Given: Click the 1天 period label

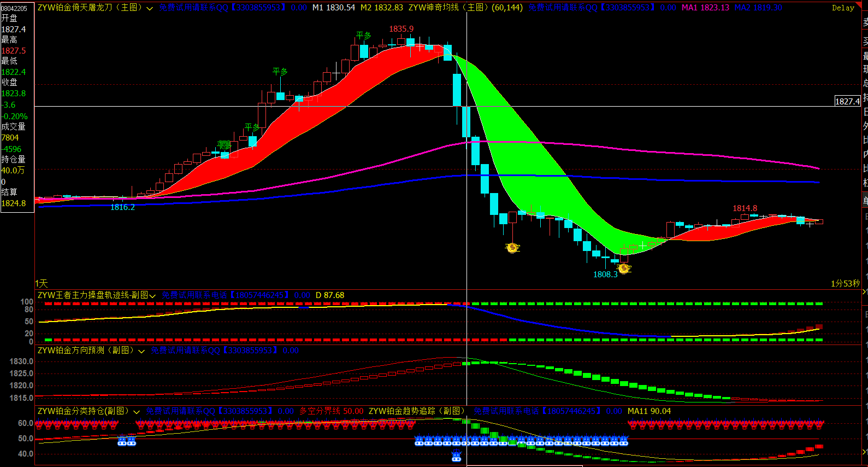Looking at the screenshot, I should (42, 283).
